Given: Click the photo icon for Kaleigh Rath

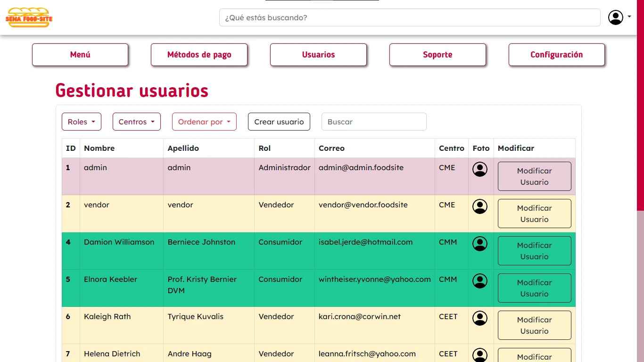Looking at the screenshot, I should [x=480, y=318].
